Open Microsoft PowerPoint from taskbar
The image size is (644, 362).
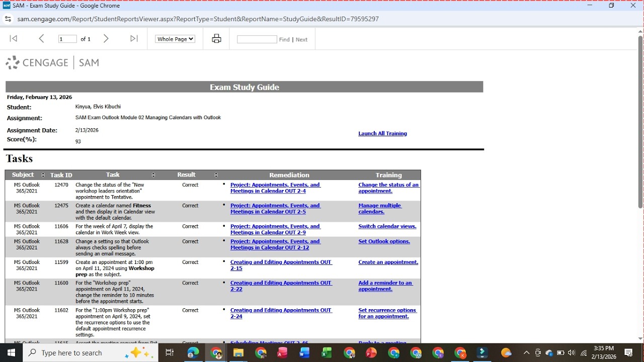point(371,352)
